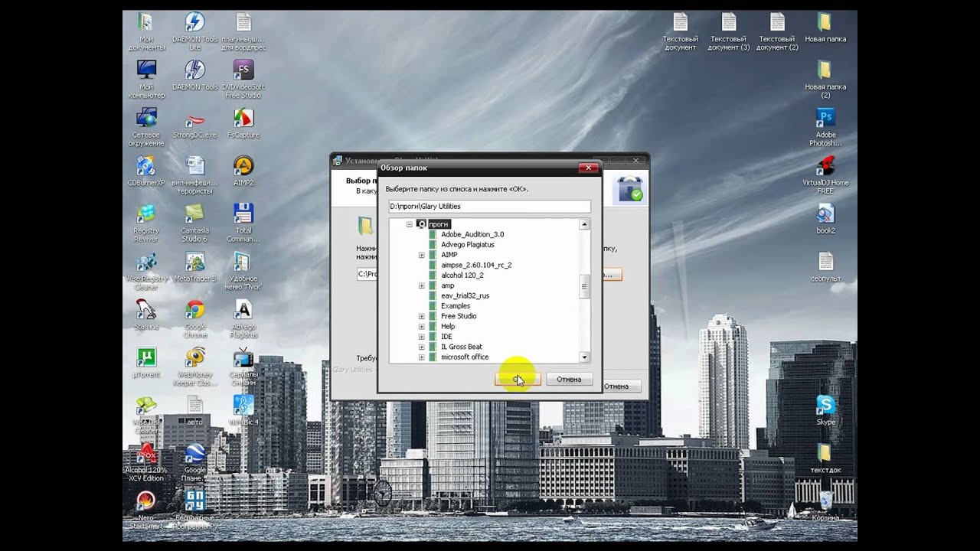Open Новая папка on the desktop
980x551 pixels.
point(825,28)
